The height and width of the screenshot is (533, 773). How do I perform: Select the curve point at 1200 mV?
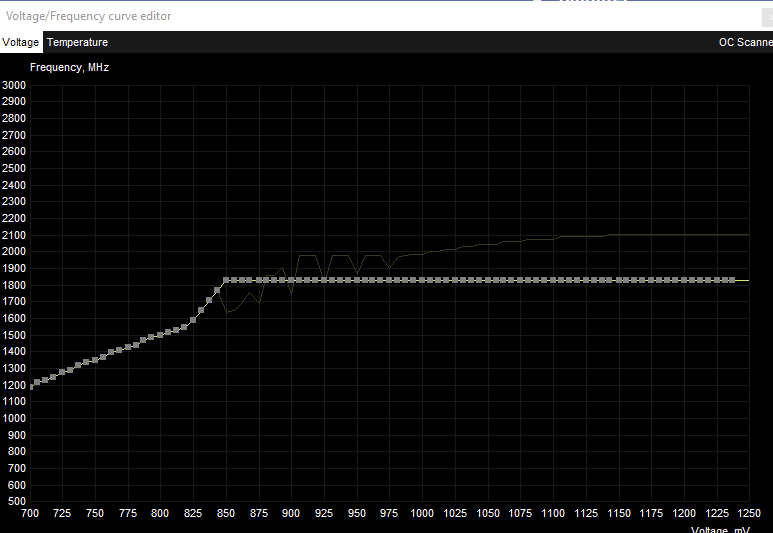click(683, 280)
